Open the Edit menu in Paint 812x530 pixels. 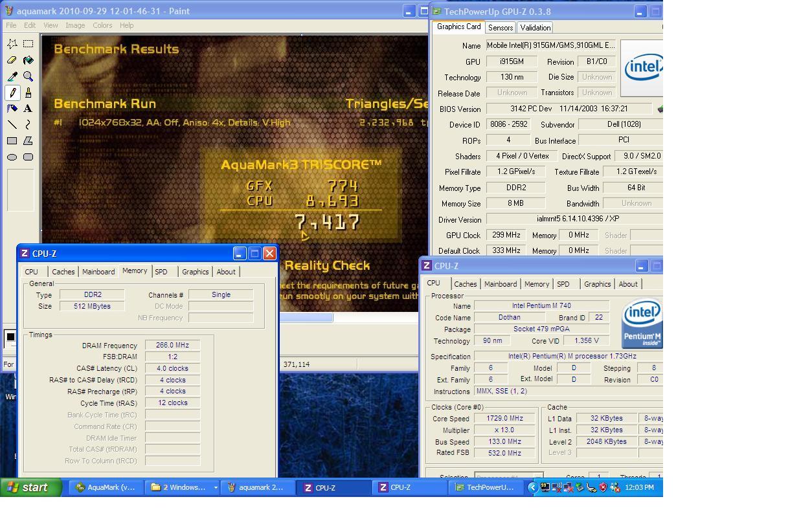(x=30, y=25)
